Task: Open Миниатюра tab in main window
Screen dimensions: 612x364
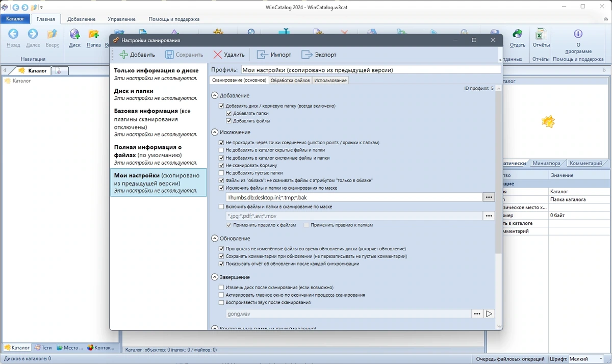Action: point(546,163)
